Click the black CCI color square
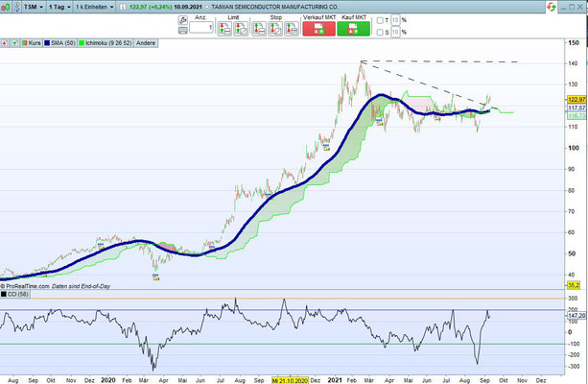 coord(4,295)
